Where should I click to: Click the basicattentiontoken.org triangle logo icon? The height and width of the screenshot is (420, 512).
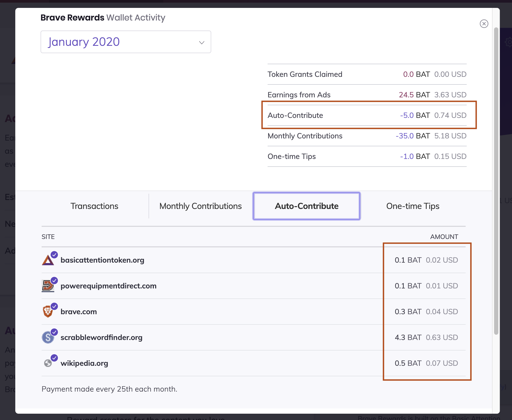(48, 261)
